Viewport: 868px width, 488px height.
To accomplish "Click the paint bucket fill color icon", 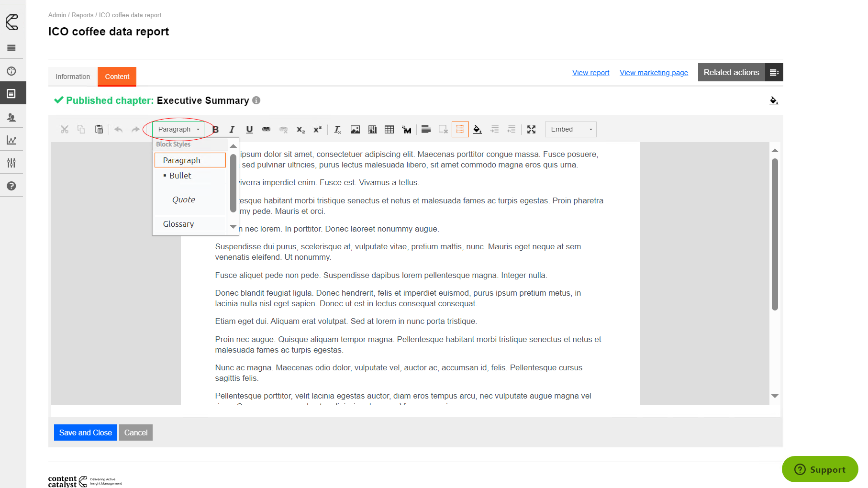I will [477, 130].
